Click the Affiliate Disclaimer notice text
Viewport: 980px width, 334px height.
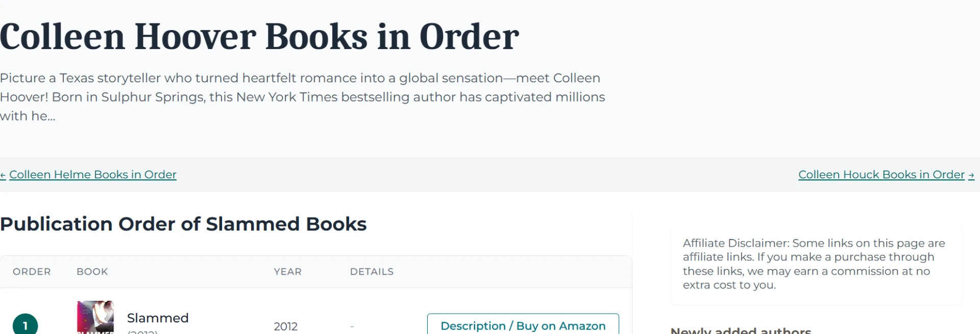point(814,264)
